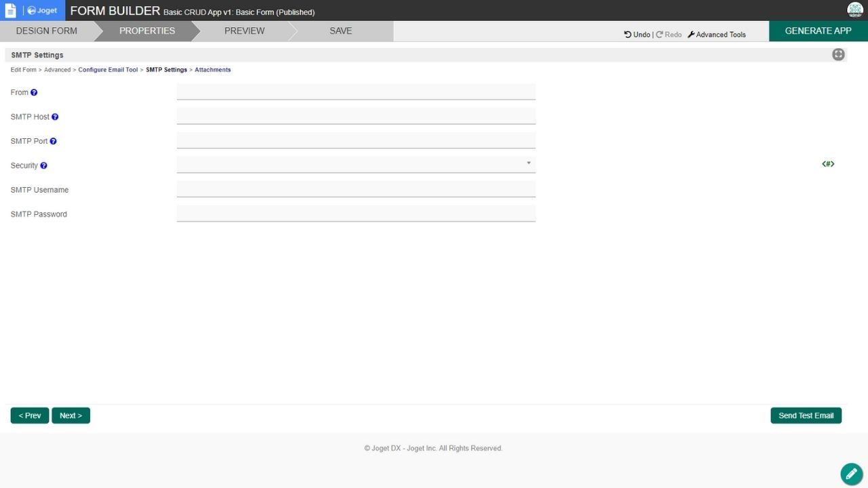Click the help icon beside SMTP Port

53,142
